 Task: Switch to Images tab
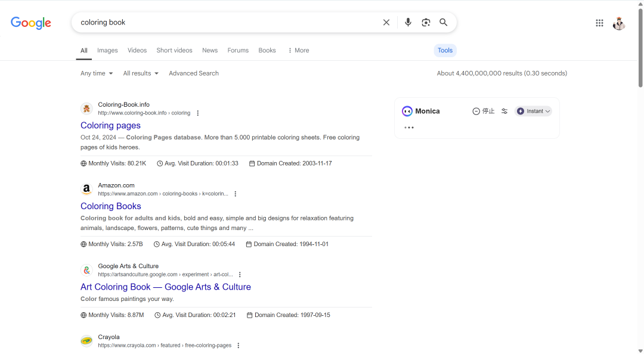[107, 50]
